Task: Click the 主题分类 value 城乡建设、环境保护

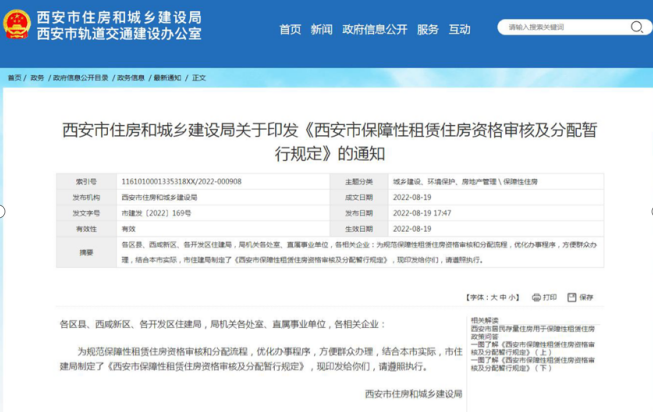Action: click(x=466, y=182)
